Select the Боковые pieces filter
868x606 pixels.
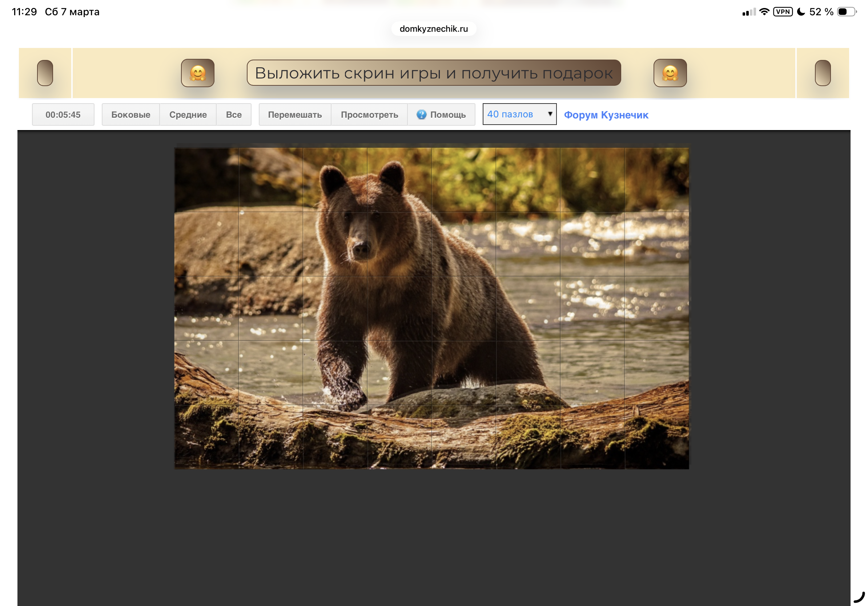coord(131,114)
